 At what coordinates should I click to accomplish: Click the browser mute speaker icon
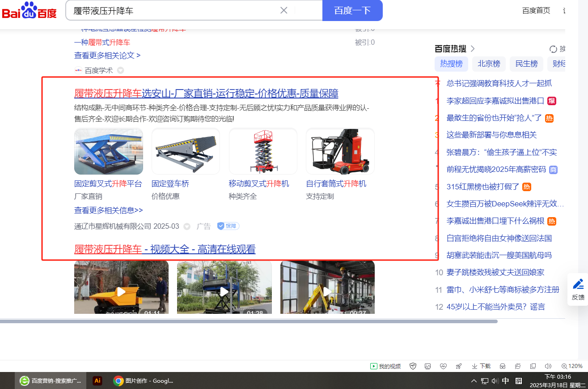pos(548,366)
